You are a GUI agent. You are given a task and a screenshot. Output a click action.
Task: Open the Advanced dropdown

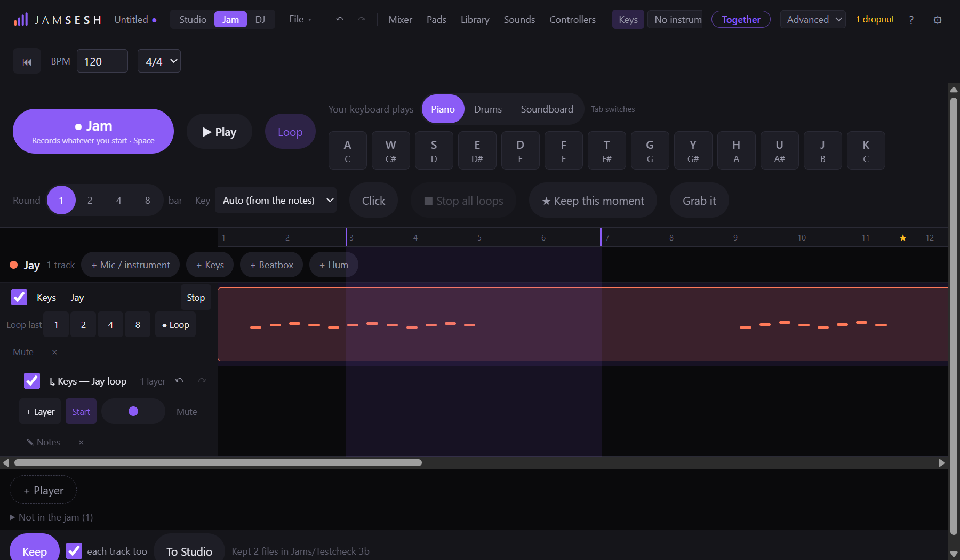(813, 20)
